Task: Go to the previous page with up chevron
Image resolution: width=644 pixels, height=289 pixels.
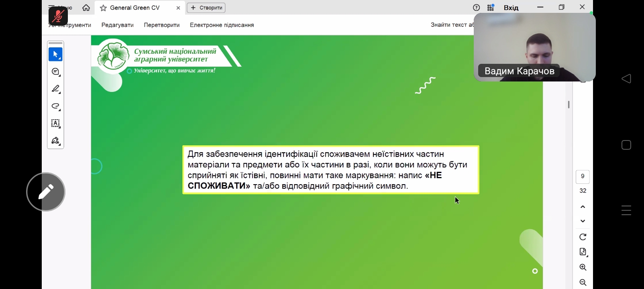Action: (x=583, y=207)
